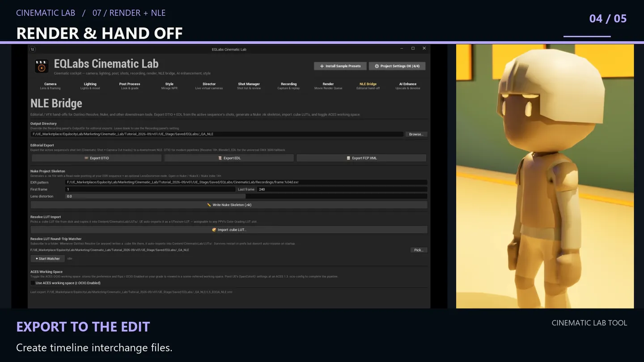
Task: Open the Shot Manager tab
Action: point(249,86)
